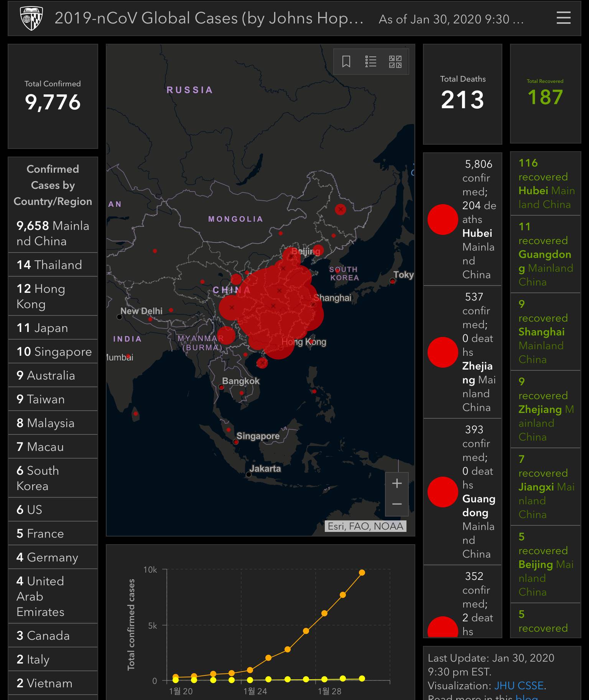Image resolution: width=589 pixels, height=700 pixels.
Task: Click the red circle beside Zhejiang entry
Action: coord(443,352)
